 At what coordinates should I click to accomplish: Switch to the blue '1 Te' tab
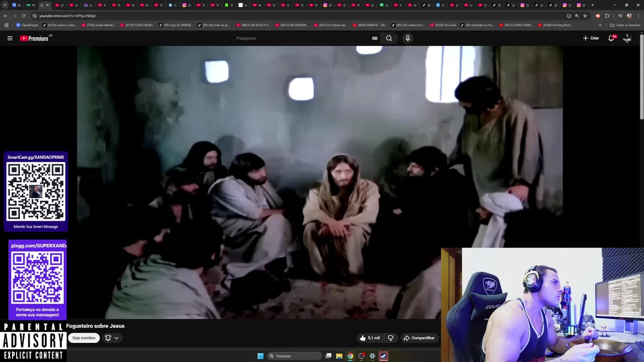point(440,5)
